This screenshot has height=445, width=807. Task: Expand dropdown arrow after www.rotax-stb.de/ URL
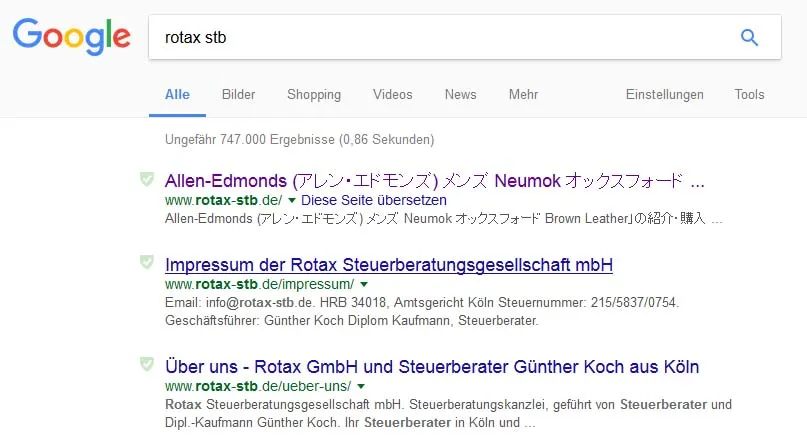[292, 200]
